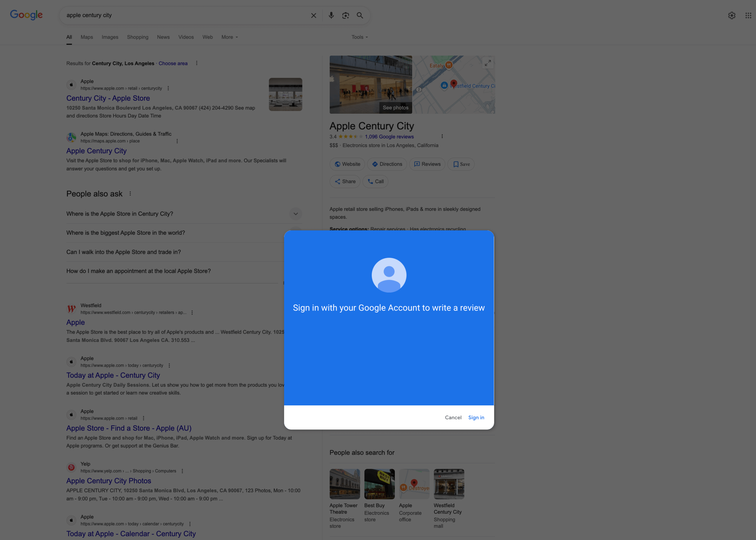Switch to the Images tab

(110, 37)
